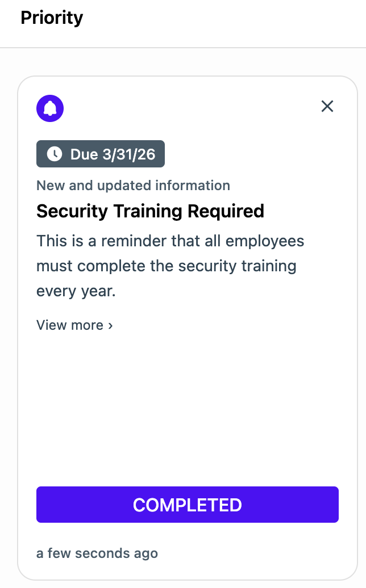The height and width of the screenshot is (588, 366).
Task: Click the word "Required" in card title
Action: click(226, 211)
